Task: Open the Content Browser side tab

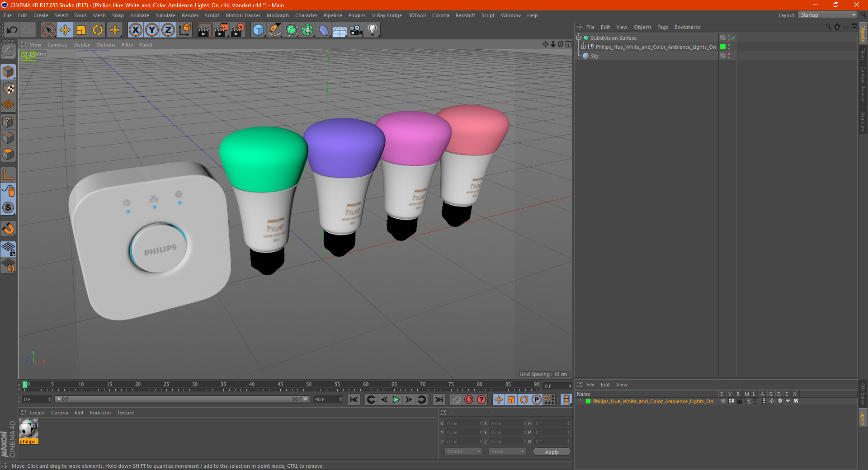Action: tap(863, 85)
